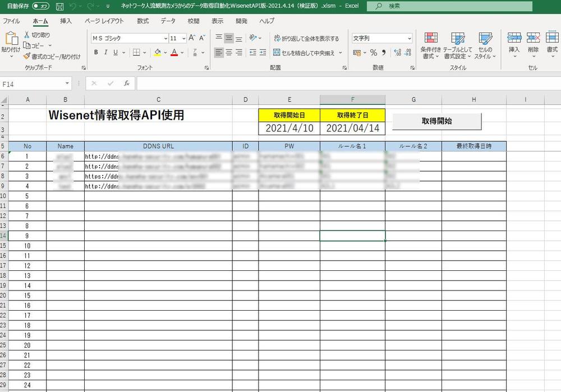Decrease font size with small A icon
561x392 pixels.
202,38
